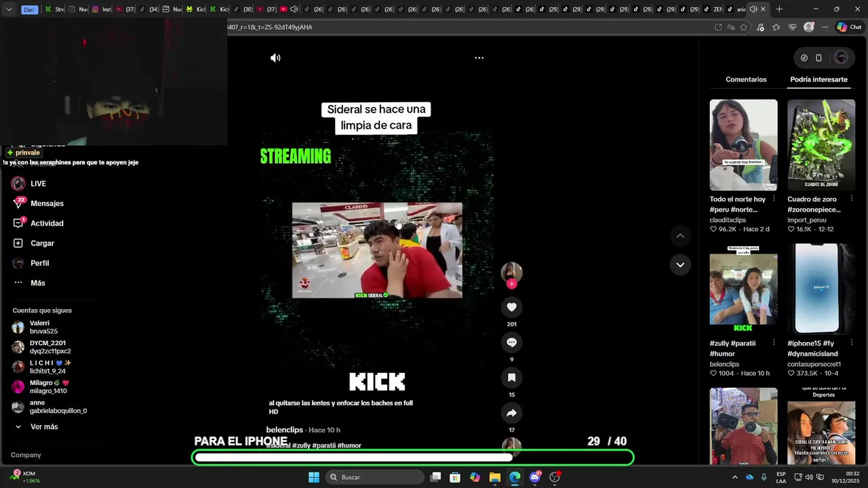868x488 pixels.
Task: Switch to the Comentarios tab
Action: tap(746, 79)
